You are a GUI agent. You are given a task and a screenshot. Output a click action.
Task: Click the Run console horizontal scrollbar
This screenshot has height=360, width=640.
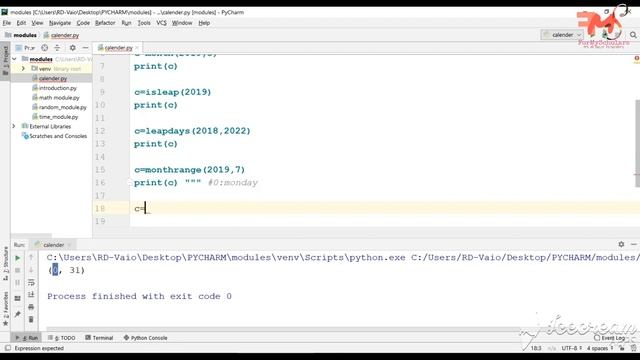(282, 329)
